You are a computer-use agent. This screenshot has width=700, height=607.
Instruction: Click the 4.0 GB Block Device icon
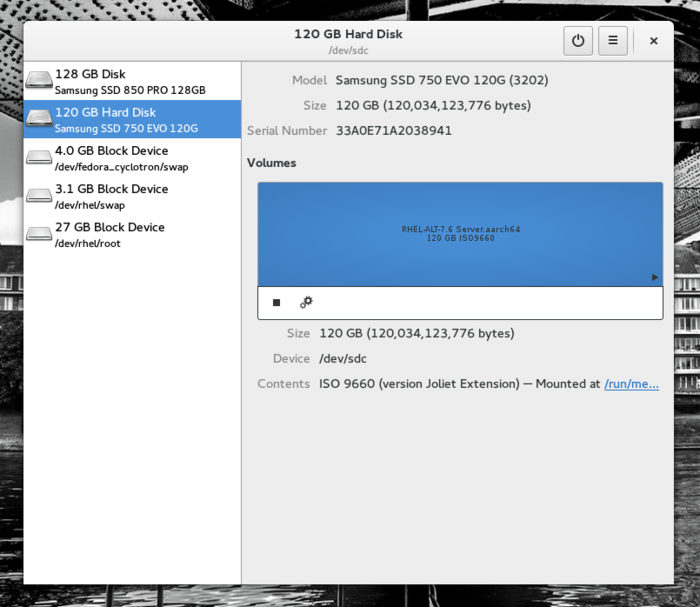tap(39, 157)
